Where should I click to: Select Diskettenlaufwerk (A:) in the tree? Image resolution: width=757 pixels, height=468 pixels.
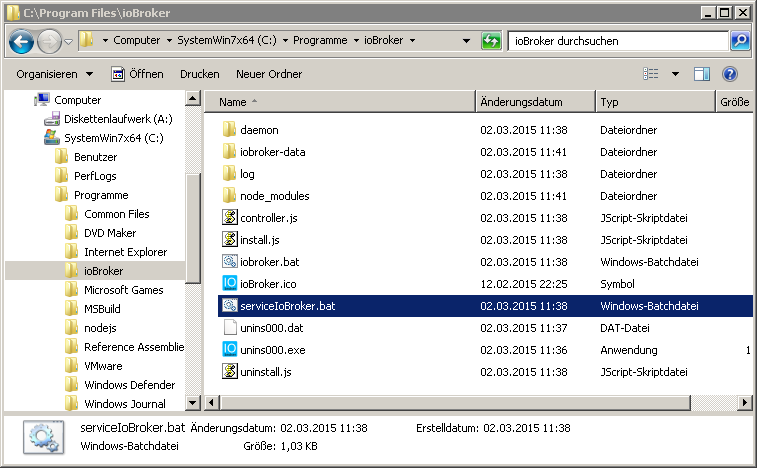click(x=118, y=119)
